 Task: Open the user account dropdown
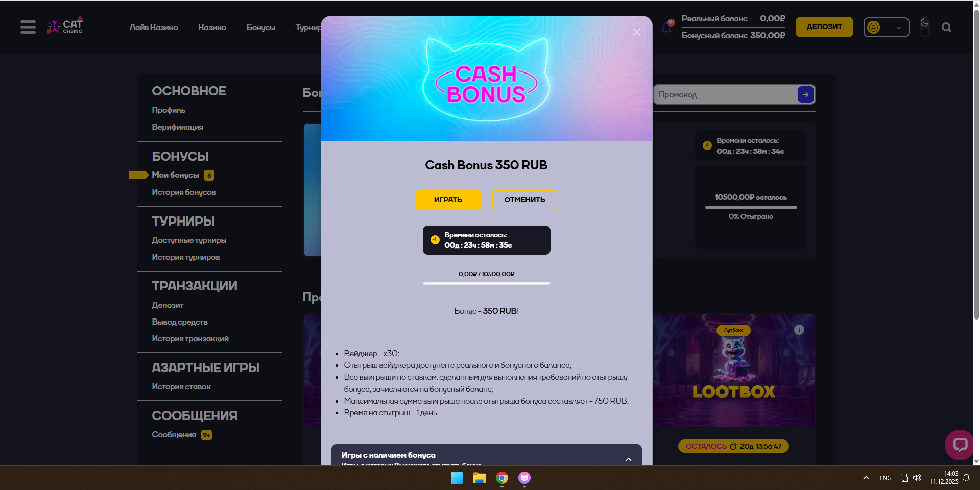(886, 28)
